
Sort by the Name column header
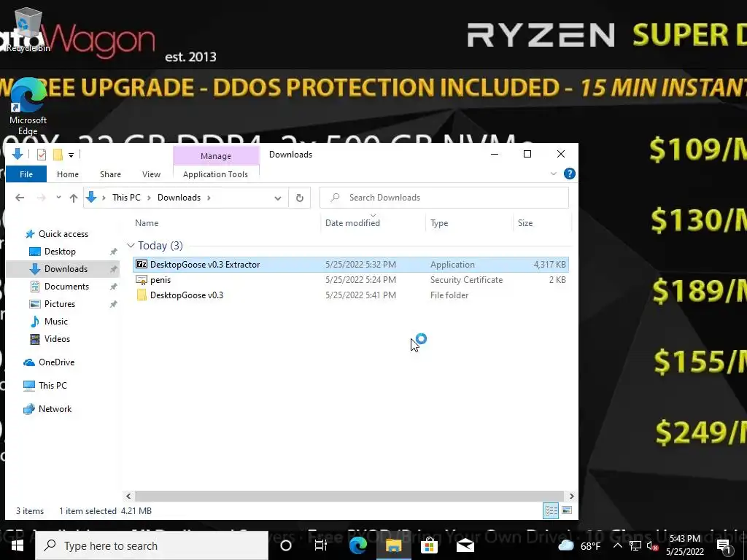pos(228,223)
